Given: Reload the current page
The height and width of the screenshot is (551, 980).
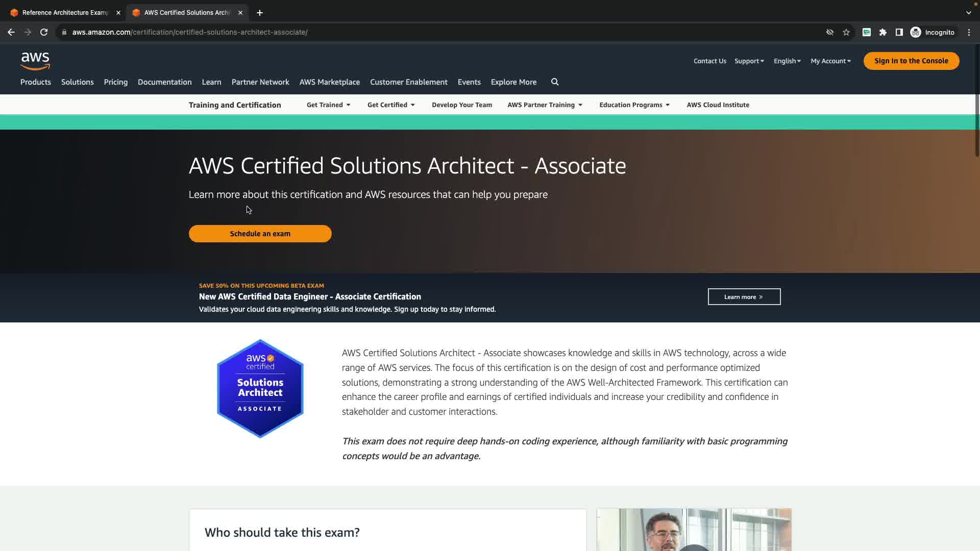Looking at the screenshot, I should pos(44,32).
